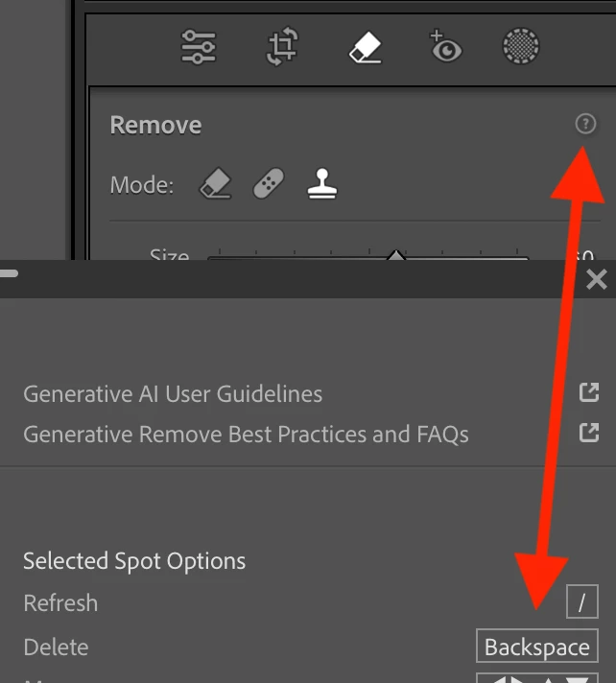Viewport: 616px width, 683px height.
Task: Open the Masking tool icon
Action: coord(521,46)
